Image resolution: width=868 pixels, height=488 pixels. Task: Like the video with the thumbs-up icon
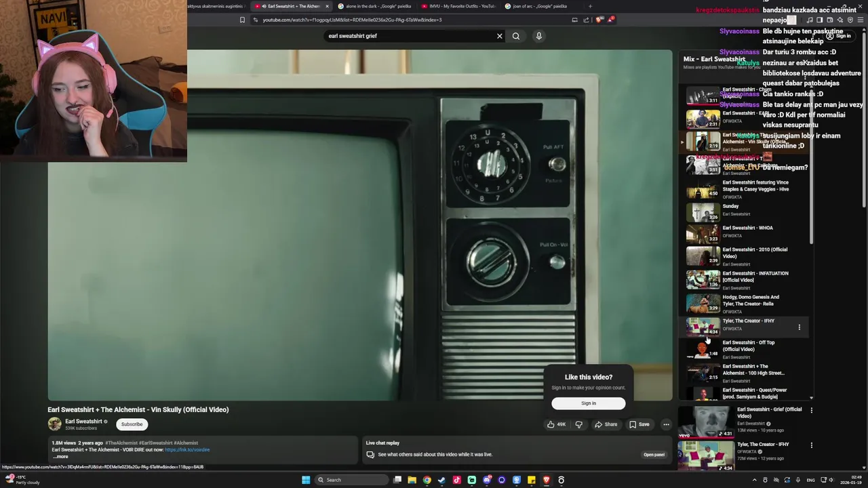point(556,424)
